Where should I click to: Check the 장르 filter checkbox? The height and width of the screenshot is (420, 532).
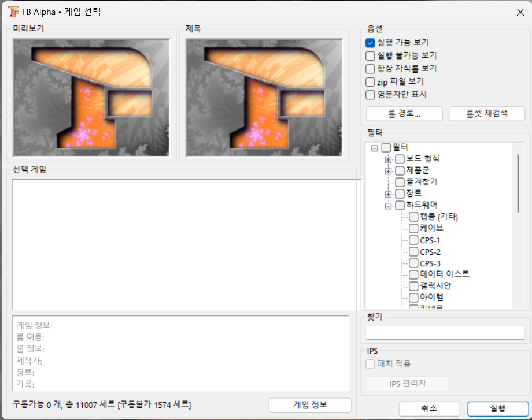(400, 194)
